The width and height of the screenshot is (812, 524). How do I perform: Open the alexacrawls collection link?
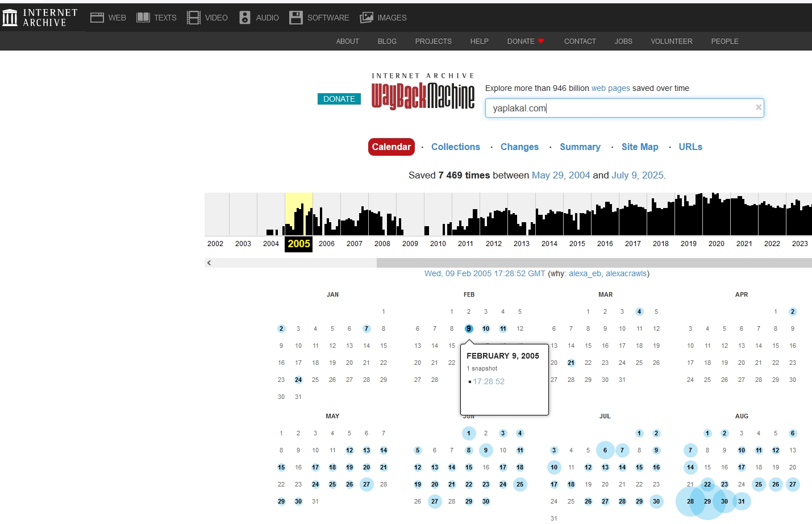pyautogui.click(x=626, y=273)
